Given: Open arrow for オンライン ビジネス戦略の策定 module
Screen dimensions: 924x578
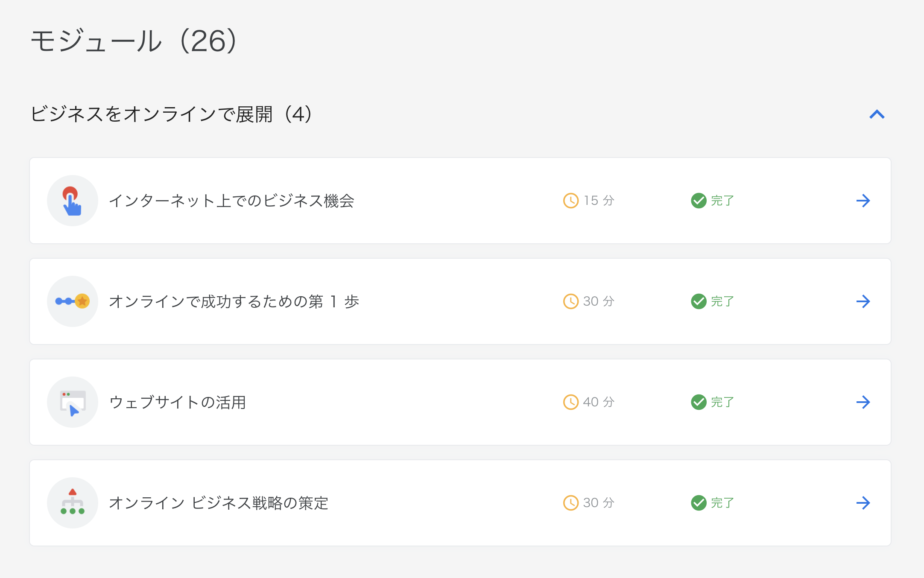Looking at the screenshot, I should (863, 503).
